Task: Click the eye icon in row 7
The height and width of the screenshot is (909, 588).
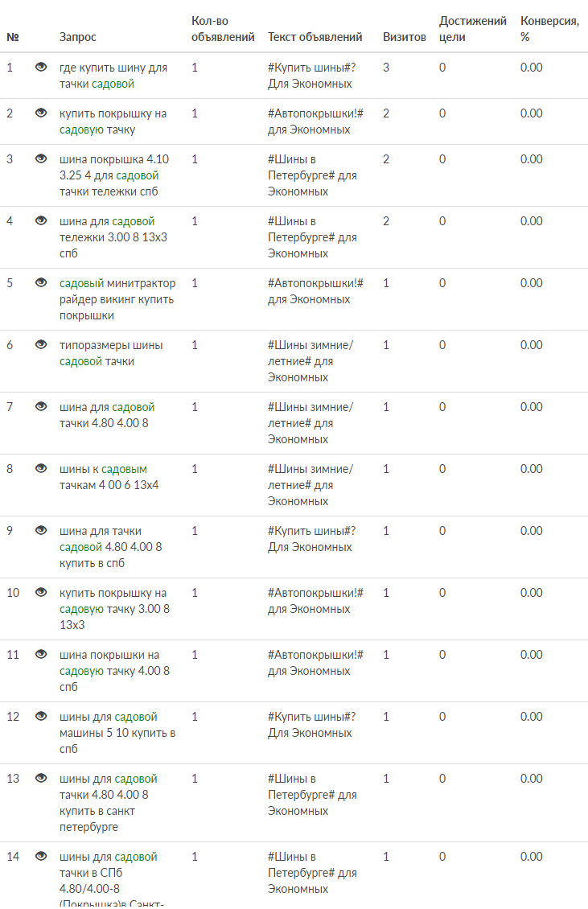Action: coord(41,407)
